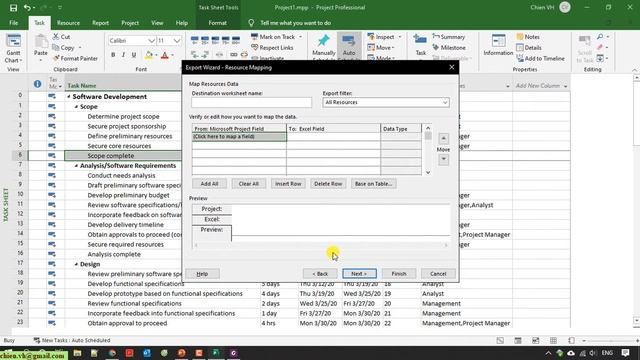Image resolution: width=640 pixels, height=360 pixels.
Task: Switch to the Report tab
Action: coord(100,23)
